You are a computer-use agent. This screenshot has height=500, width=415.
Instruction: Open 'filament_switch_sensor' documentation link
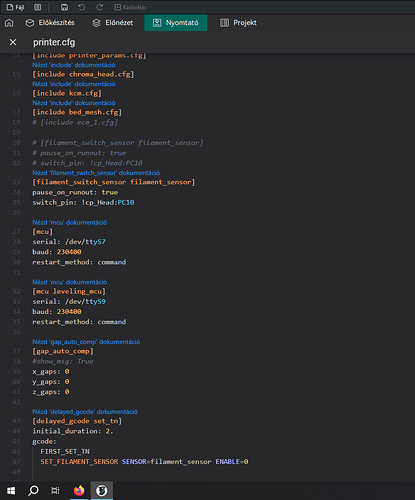pos(96,173)
